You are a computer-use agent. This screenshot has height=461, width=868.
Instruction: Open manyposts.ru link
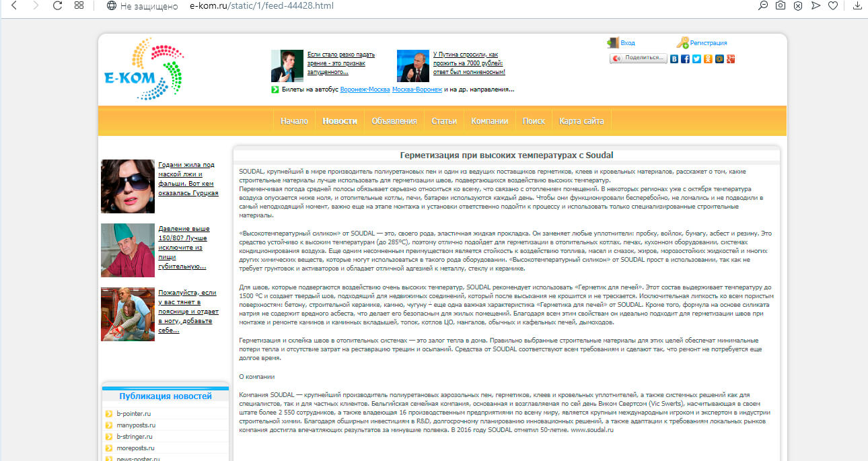click(x=136, y=425)
